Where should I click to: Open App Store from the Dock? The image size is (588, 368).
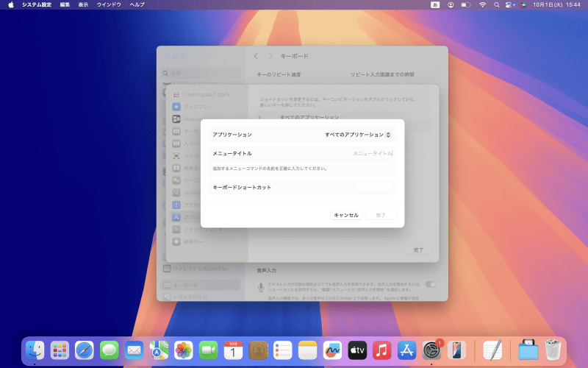[x=407, y=351]
